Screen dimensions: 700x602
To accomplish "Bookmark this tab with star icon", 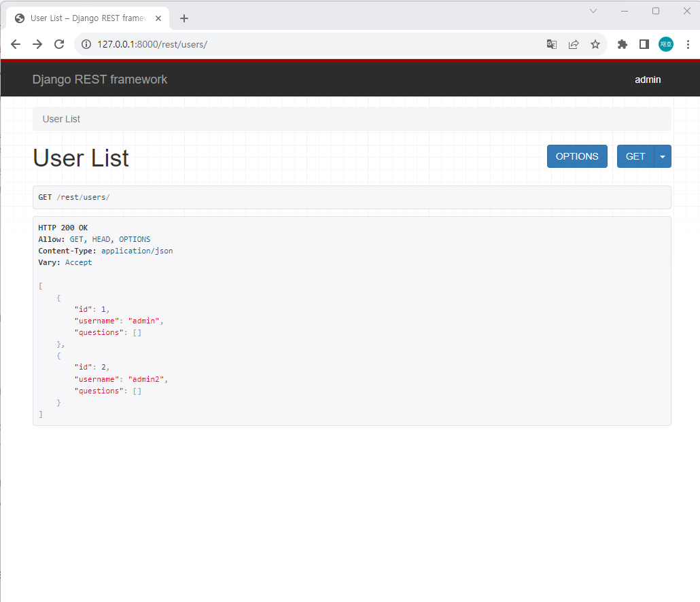I will tap(595, 44).
